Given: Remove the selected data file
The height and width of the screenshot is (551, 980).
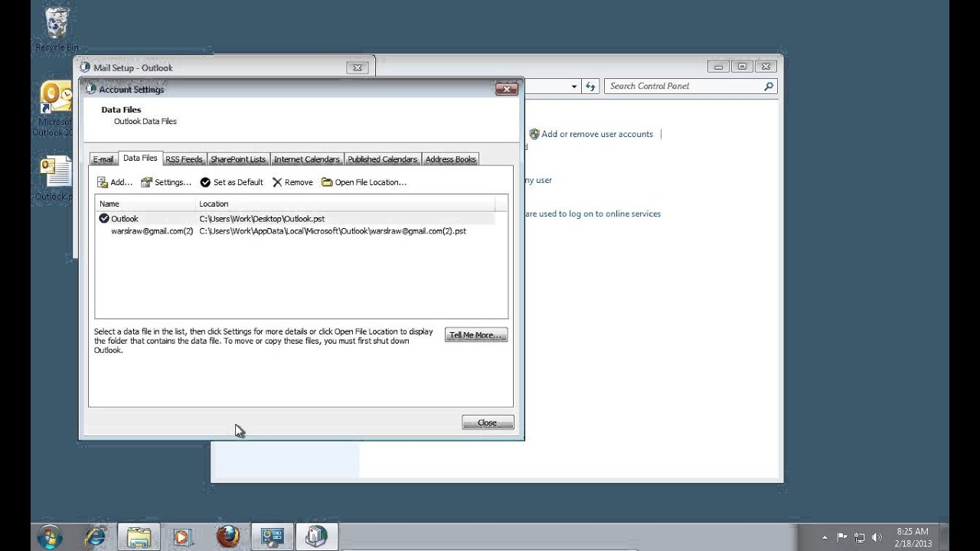Looking at the screenshot, I should click(x=292, y=182).
